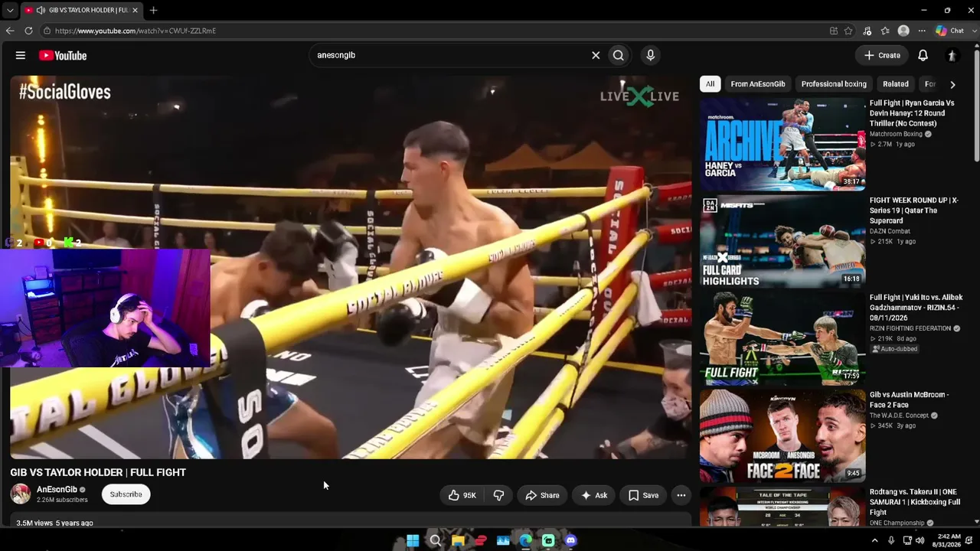Open Face 2 Face McBroom thumbnail
The width and height of the screenshot is (980, 551).
pos(782,435)
